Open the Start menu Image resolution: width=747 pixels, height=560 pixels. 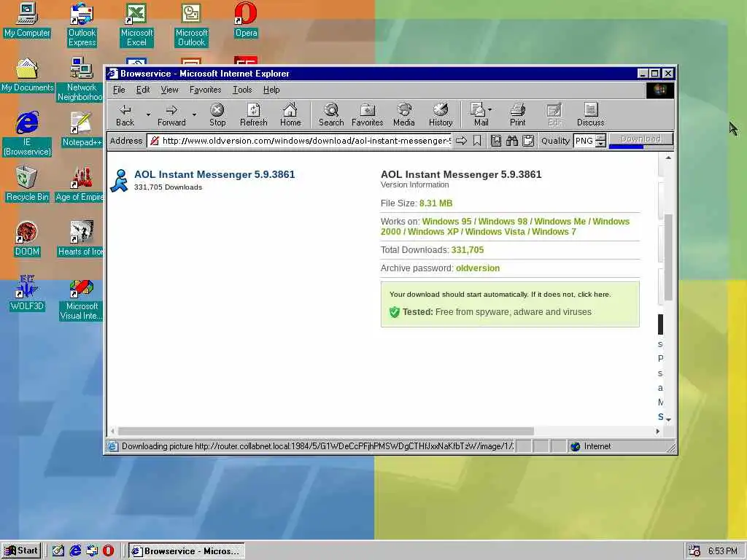(21, 551)
